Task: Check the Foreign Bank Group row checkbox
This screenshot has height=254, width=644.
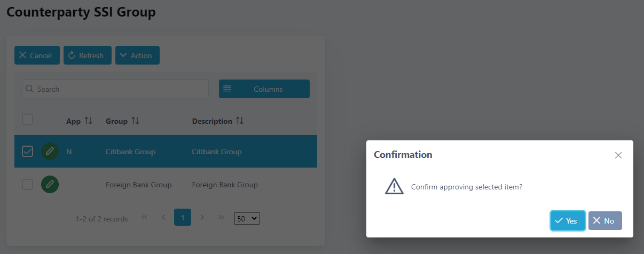Action: click(x=27, y=185)
